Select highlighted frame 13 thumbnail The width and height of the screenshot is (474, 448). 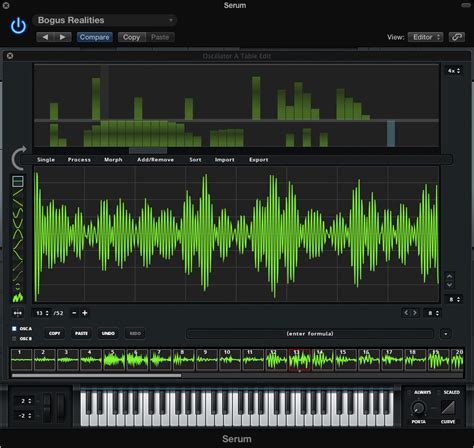point(299,360)
